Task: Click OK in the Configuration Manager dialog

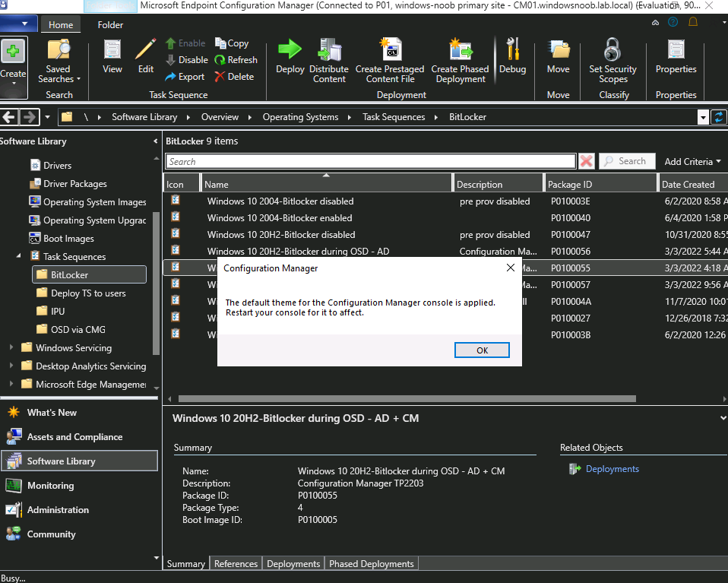Action: [x=482, y=350]
